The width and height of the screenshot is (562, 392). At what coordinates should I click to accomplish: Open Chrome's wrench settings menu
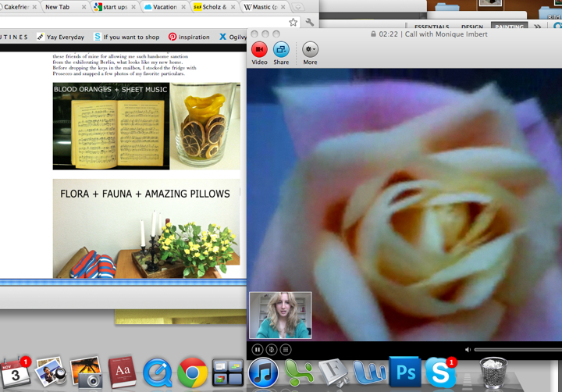point(310,23)
